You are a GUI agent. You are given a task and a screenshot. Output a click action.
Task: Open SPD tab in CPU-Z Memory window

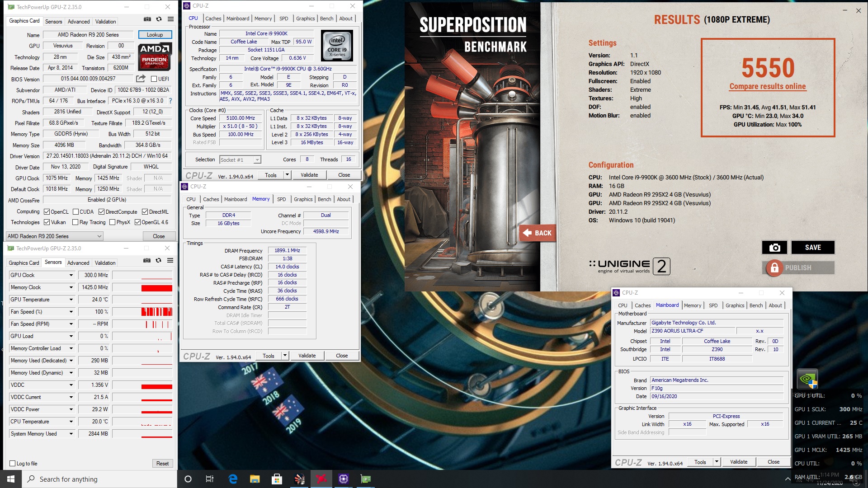281,199
